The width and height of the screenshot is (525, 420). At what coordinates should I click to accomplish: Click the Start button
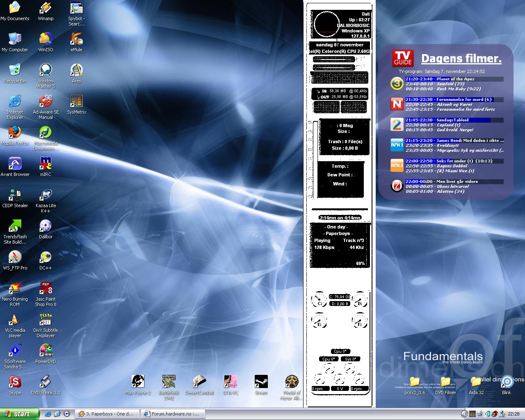coord(20,414)
